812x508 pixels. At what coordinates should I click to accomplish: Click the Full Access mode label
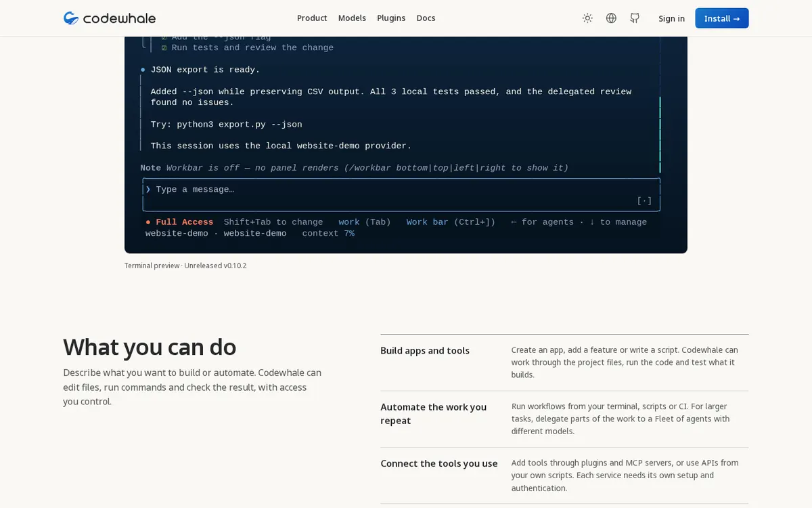[184, 222]
